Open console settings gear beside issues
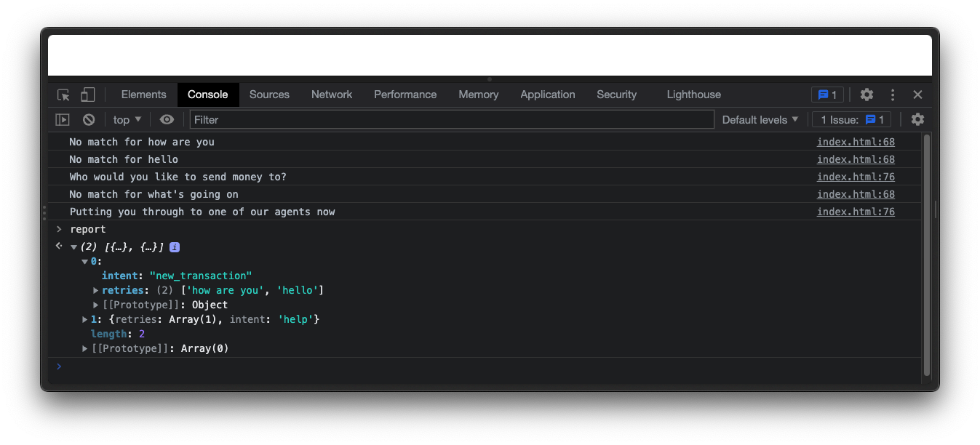 [x=917, y=119]
